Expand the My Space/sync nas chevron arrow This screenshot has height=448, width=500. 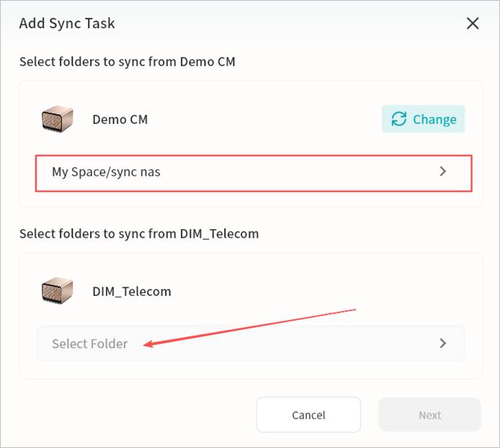(443, 172)
